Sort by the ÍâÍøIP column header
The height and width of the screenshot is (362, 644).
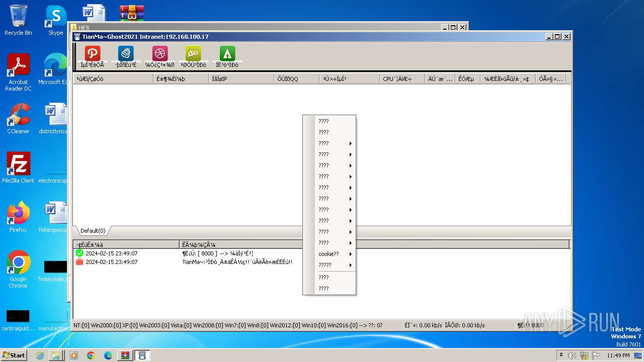pos(242,79)
